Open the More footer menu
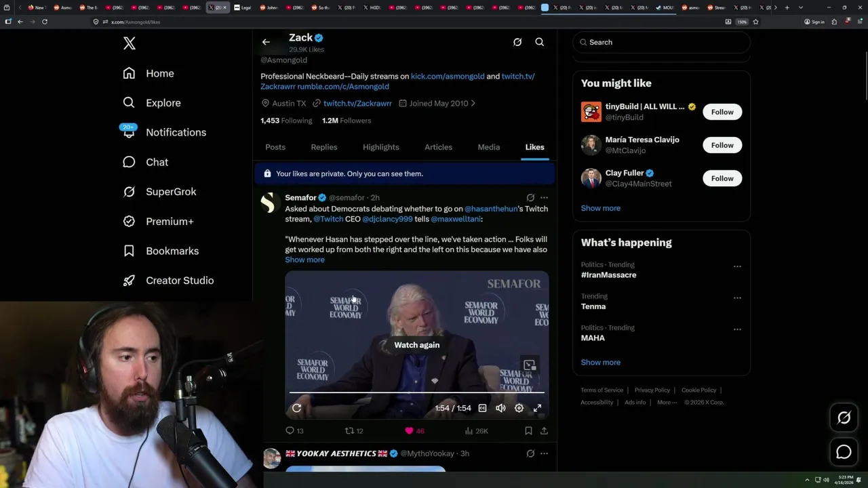The width and height of the screenshot is (868, 488). point(667,402)
